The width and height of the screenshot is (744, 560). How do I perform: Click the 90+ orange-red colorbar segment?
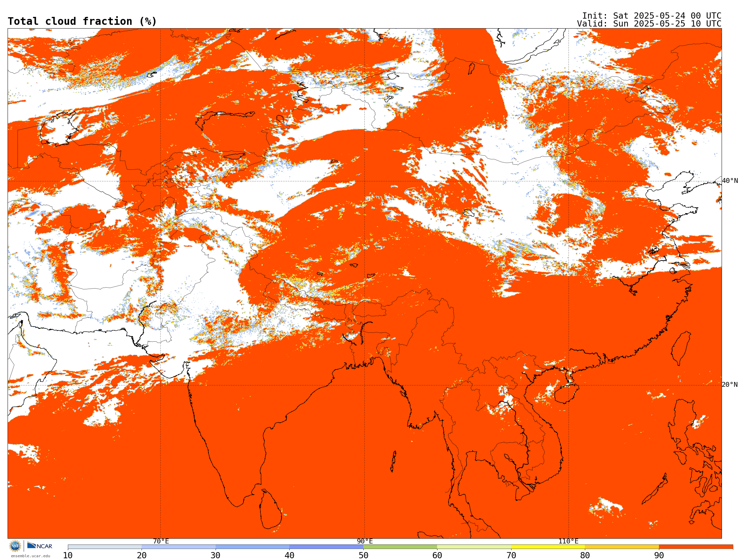point(696,547)
